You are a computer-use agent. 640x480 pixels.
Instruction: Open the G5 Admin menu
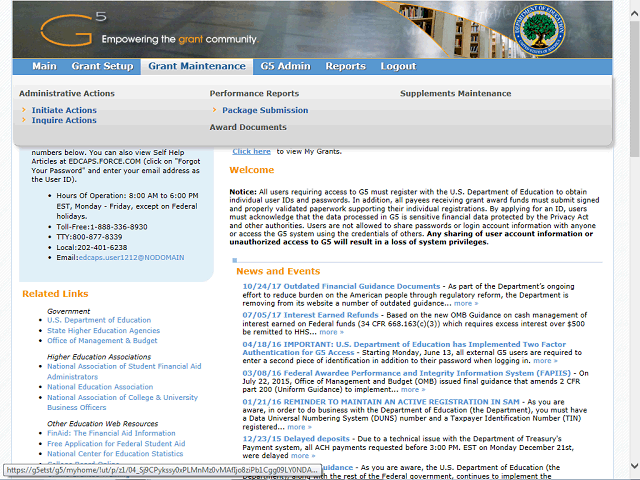coord(285,66)
